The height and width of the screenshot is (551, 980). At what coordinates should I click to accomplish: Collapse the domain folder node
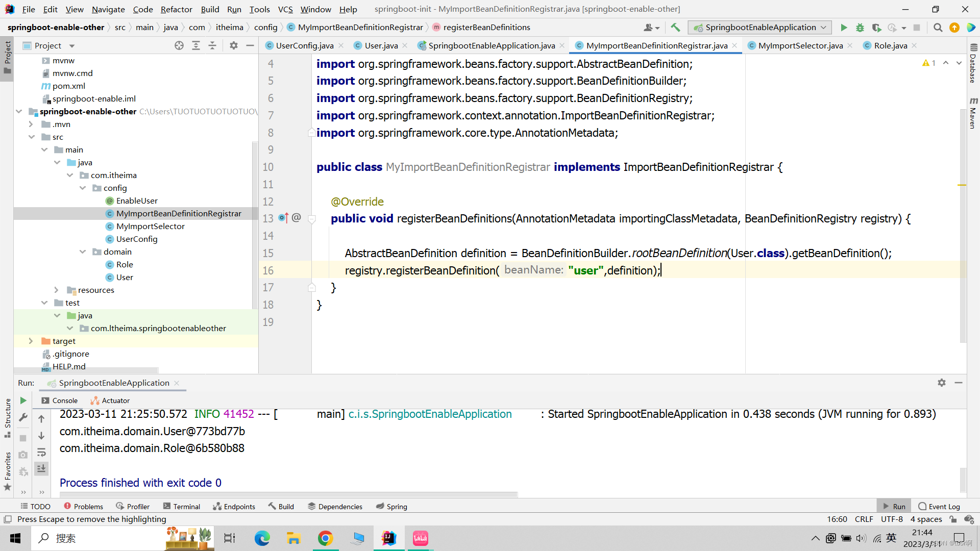pyautogui.click(x=83, y=252)
